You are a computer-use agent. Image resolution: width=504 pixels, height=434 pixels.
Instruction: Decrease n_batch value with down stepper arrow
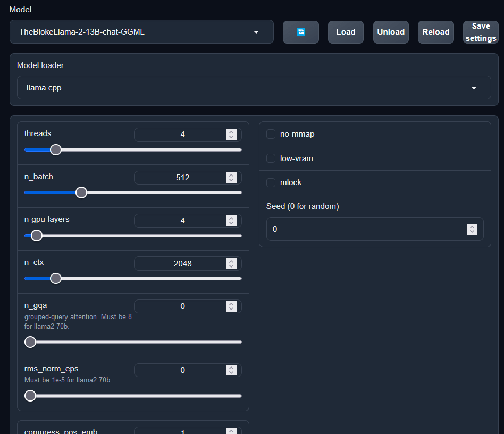231,180
